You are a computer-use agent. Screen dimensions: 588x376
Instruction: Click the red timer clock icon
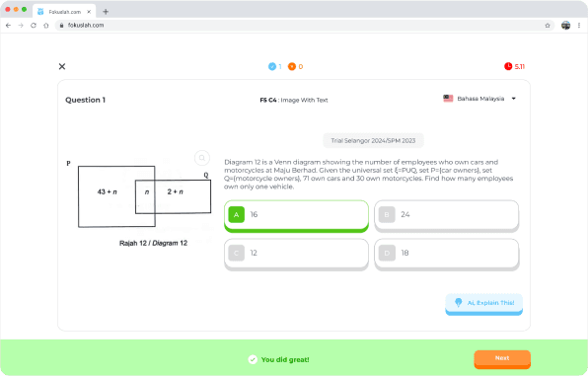coord(508,66)
